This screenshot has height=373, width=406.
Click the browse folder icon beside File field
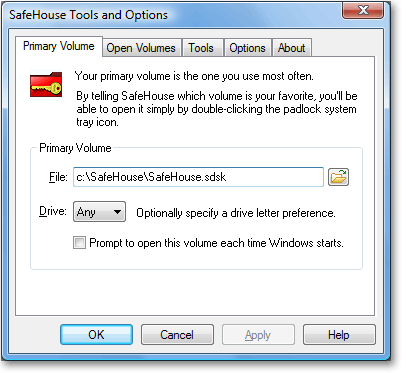338,177
